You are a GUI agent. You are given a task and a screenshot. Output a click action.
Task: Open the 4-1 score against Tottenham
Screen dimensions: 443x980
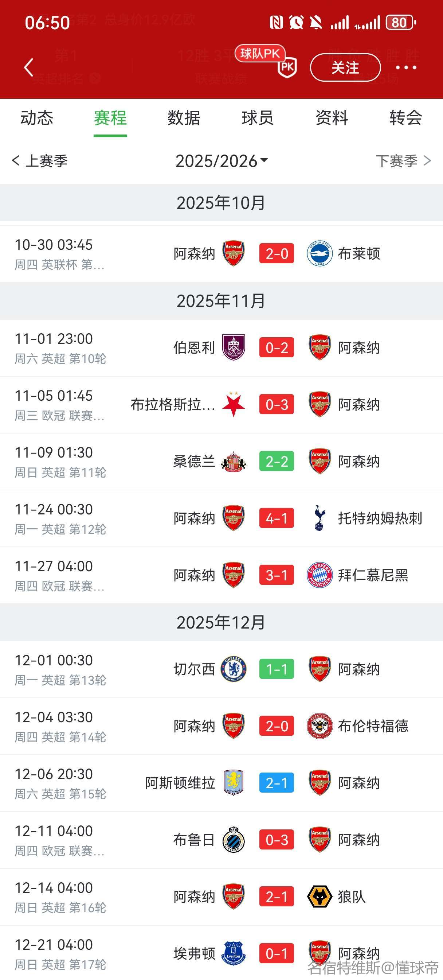(x=277, y=518)
